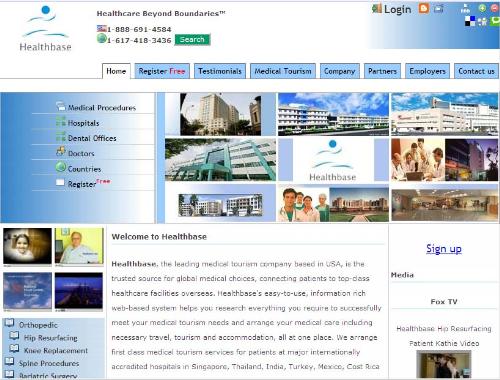500x380 pixels.
Task: Click the Media section heading
Action: (402, 275)
